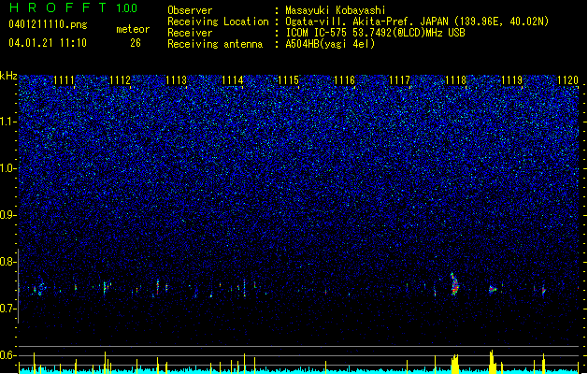Click the version number 1.00

coord(127,7)
